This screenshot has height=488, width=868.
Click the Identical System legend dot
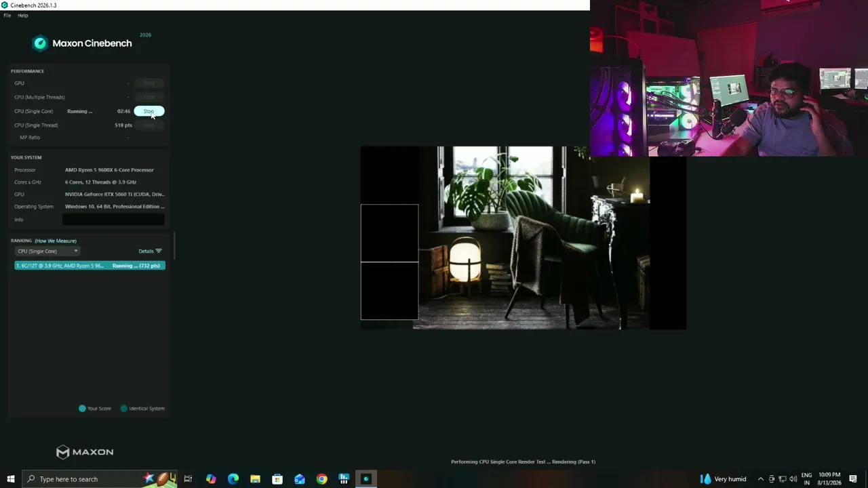click(x=123, y=409)
